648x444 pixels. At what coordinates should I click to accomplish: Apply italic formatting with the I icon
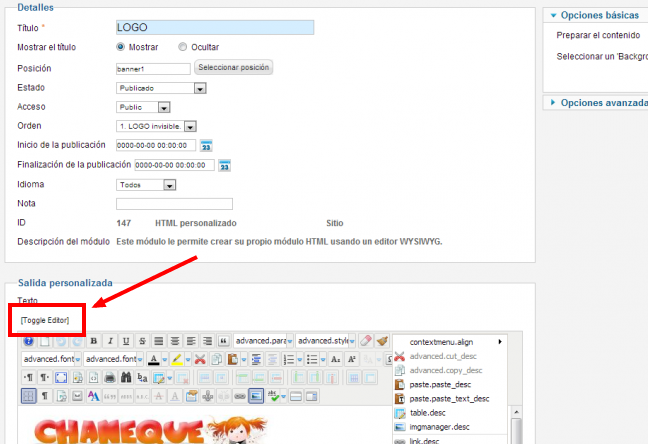110,341
